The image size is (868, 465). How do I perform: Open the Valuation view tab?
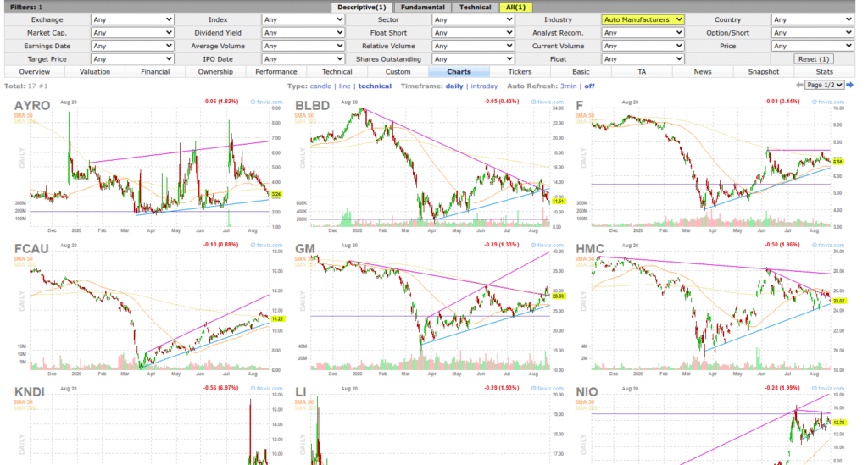click(95, 72)
